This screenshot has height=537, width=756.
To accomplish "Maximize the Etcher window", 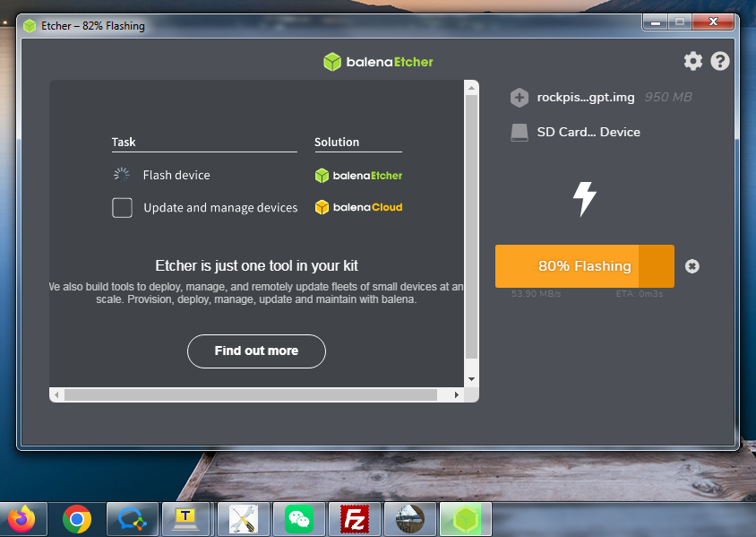I will pos(679,22).
